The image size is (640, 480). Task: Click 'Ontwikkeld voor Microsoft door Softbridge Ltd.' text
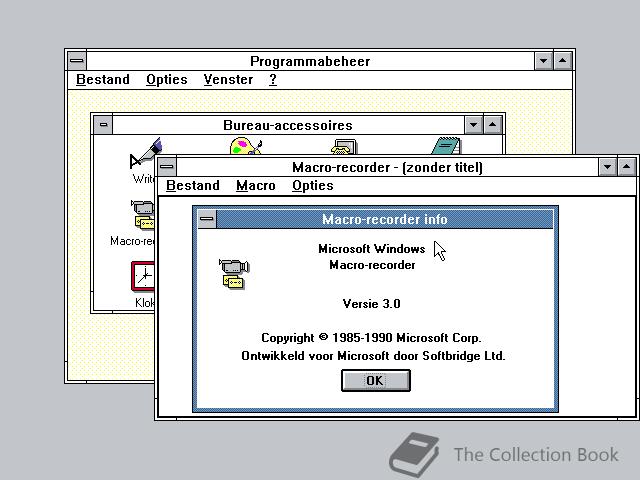(x=373, y=356)
